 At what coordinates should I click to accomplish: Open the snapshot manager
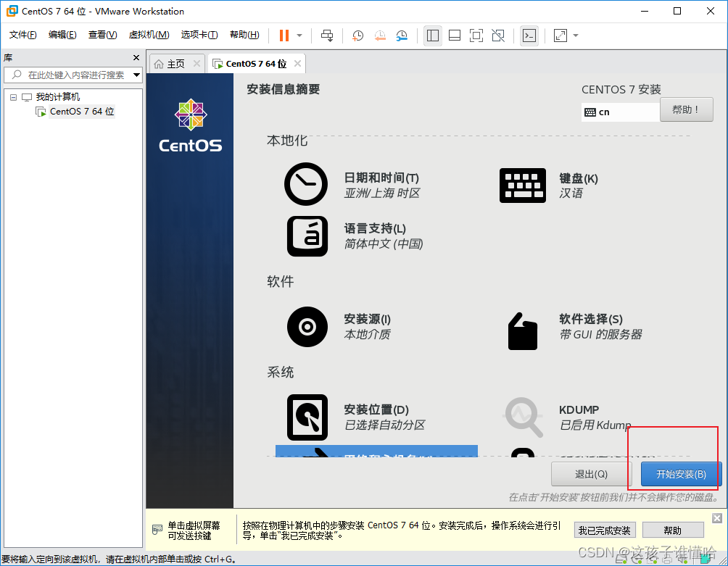click(x=402, y=36)
